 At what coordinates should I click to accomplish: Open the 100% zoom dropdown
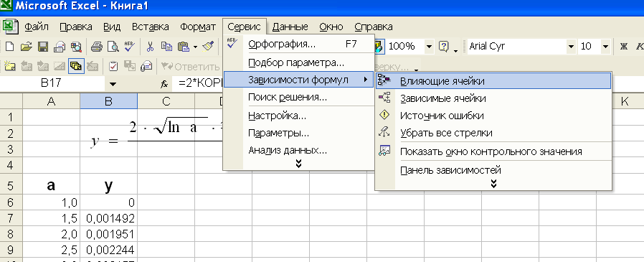tap(429, 46)
